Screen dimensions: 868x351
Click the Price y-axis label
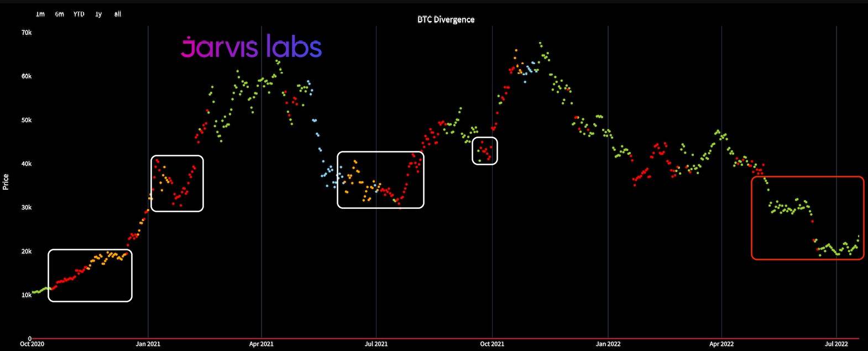click(x=6, y=182)
